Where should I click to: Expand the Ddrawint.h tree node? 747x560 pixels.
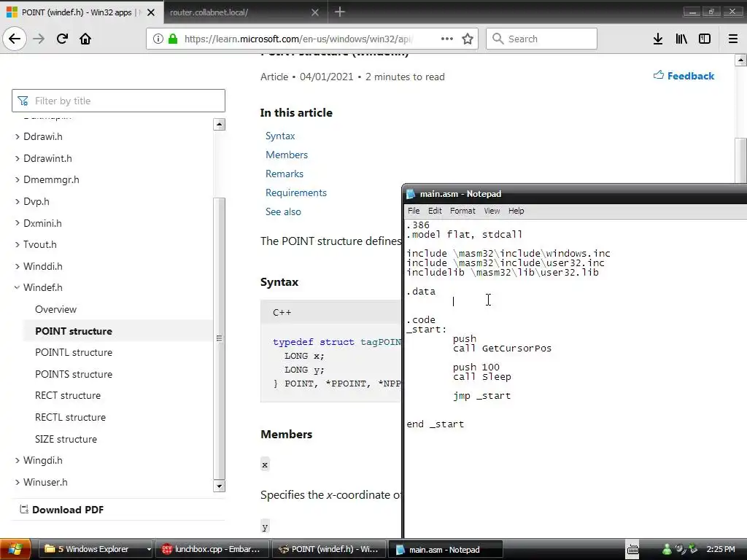point(18,158)
